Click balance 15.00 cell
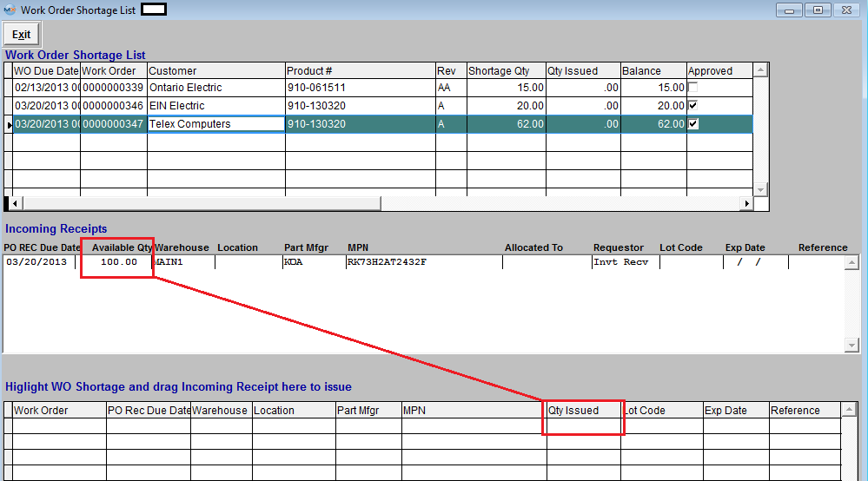Image resolution: width=868 pixels, height=481 pixels. coord(653,88)
